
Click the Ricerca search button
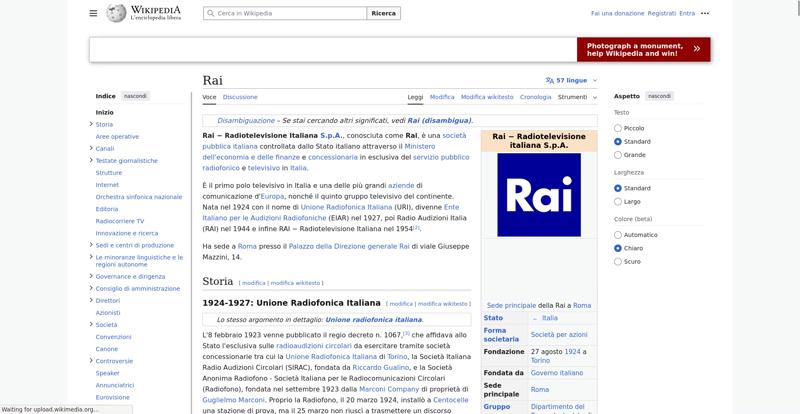[x=383, y=13]
